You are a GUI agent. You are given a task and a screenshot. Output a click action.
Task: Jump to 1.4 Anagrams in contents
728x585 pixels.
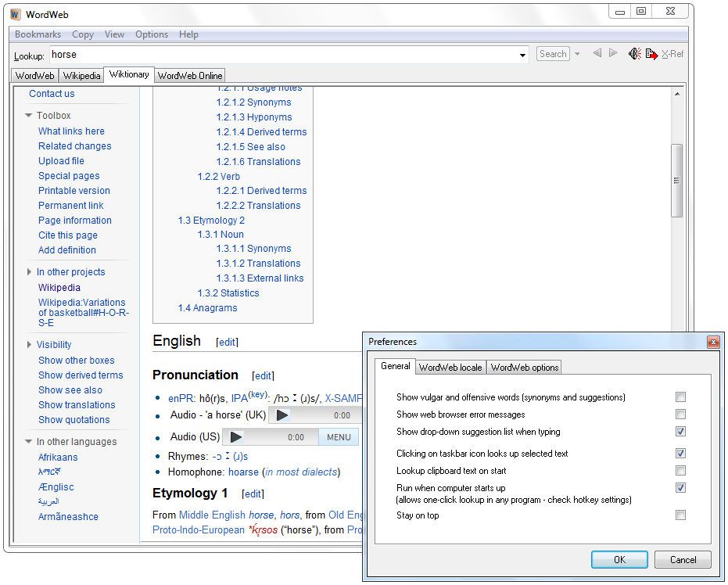[207, 308]
